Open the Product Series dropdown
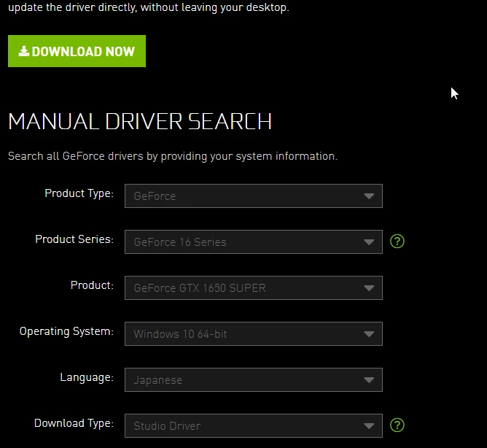This screenshot has height=448, width=487. [254, 242]
